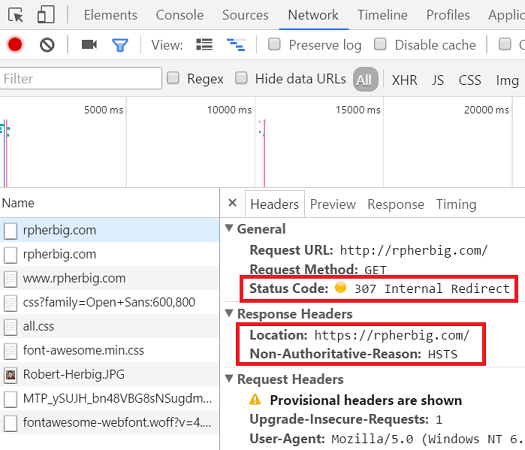Screen dimensions: 525x450
Task: Switch to the Timing tab
Action: tap(456, 204)
